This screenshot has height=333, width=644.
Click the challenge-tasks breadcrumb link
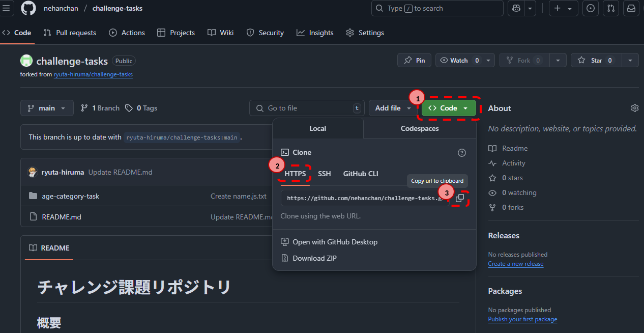click(x=118, y=8)
